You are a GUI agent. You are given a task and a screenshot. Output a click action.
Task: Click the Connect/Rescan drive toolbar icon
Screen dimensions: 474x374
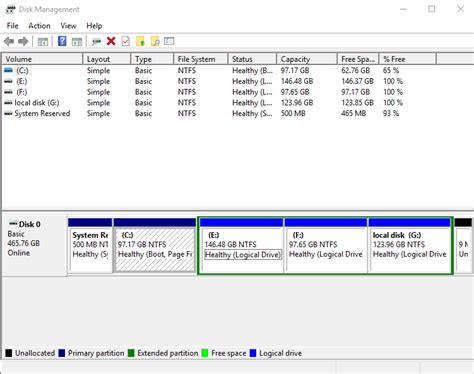tap(96, 42)
